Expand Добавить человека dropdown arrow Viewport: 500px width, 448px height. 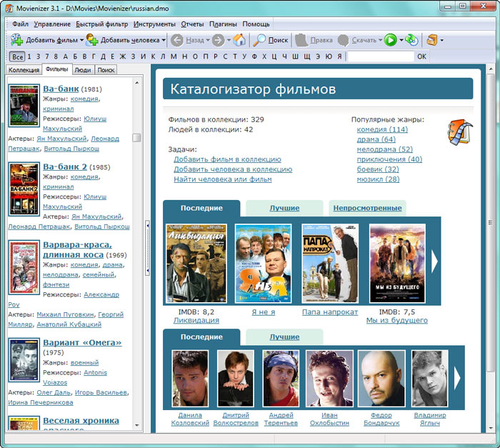(164, 40)
